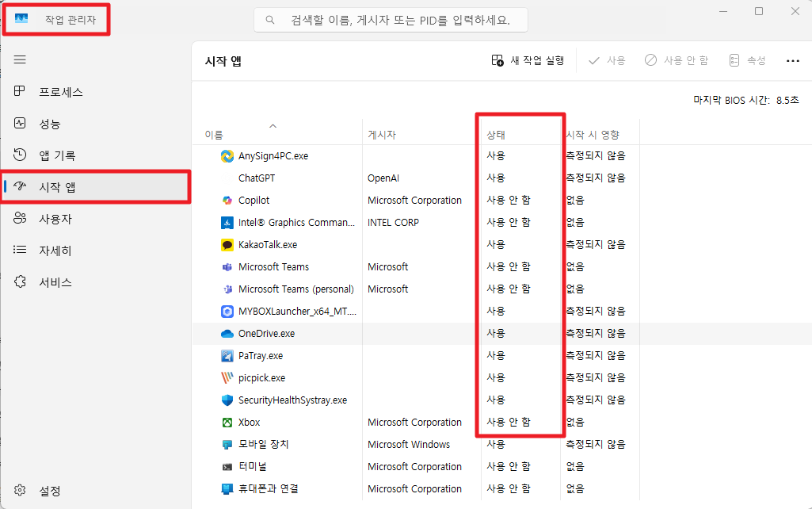Select the MYBOXLauncher_x64_MT name text
The image size is (812, 509).
point(297,312)
